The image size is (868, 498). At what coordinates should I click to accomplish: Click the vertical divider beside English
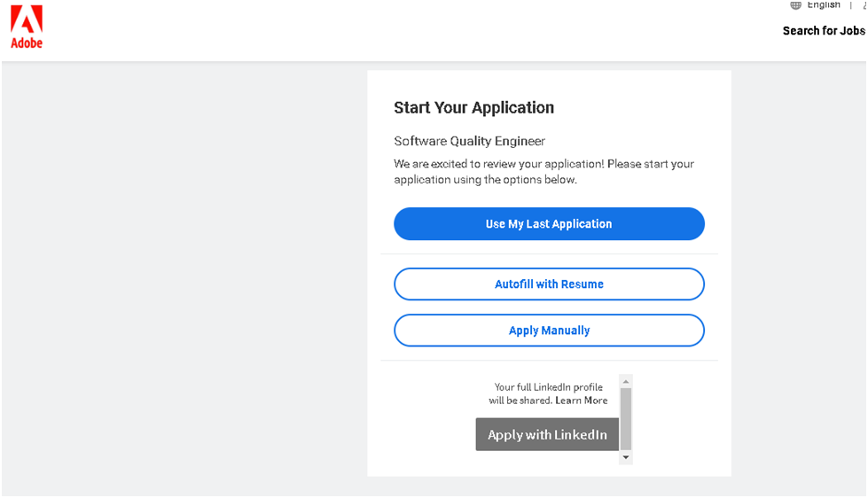tap(851, 5)
